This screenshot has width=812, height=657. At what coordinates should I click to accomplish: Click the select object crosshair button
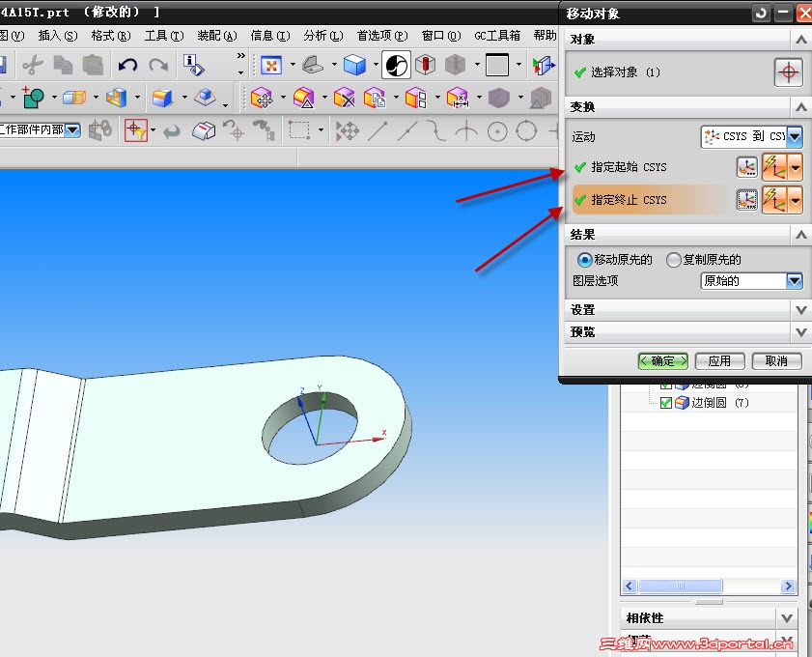click(788, 72)
